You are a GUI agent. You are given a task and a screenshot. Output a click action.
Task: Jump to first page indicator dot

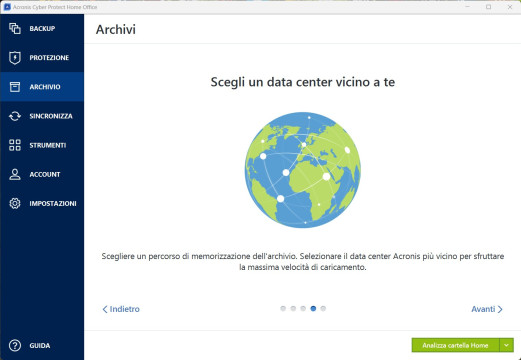(283, 308)
